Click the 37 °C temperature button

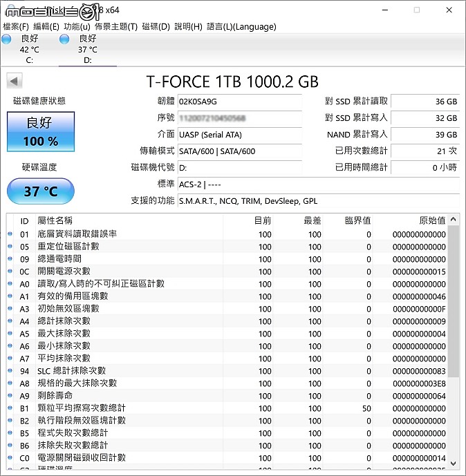point(41,191)
